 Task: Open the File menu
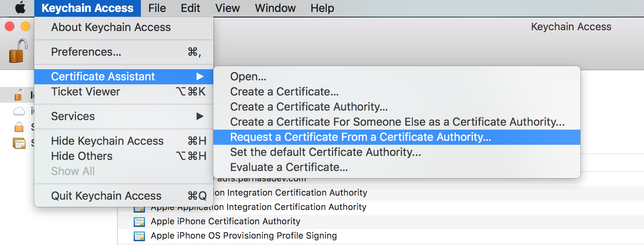[x=157, y=8]
